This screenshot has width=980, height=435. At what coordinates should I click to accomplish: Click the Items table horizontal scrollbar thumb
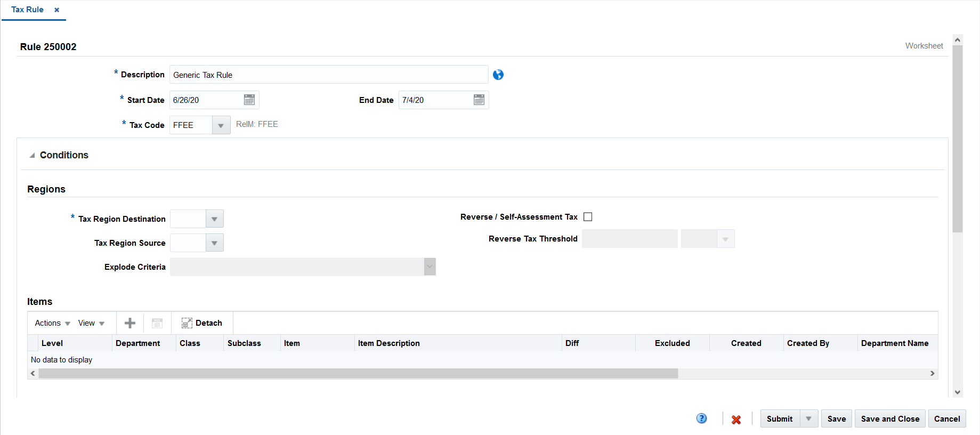coord(358,373)
